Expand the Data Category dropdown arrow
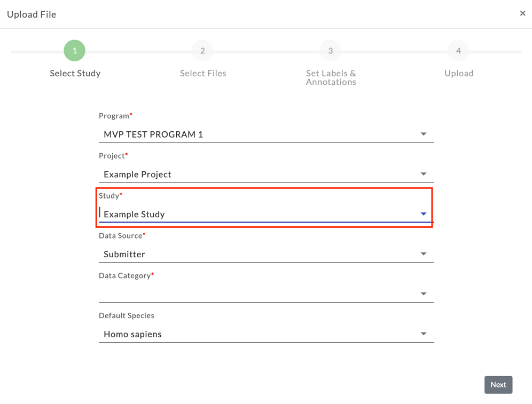532x404 pixels. coord(423,294)
